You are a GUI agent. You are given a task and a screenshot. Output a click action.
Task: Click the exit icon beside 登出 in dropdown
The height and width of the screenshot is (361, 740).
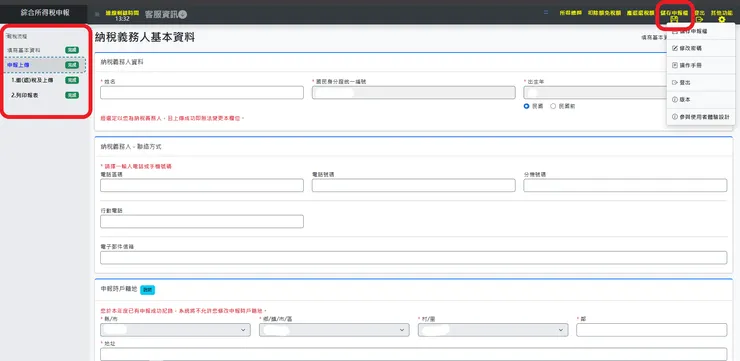pos(675,82)
